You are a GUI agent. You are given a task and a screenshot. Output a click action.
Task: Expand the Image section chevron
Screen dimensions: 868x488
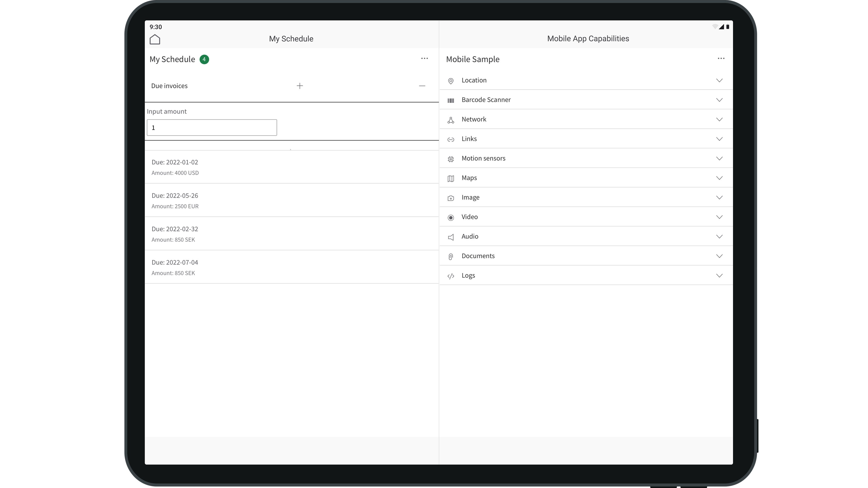[x=719, y=198]
